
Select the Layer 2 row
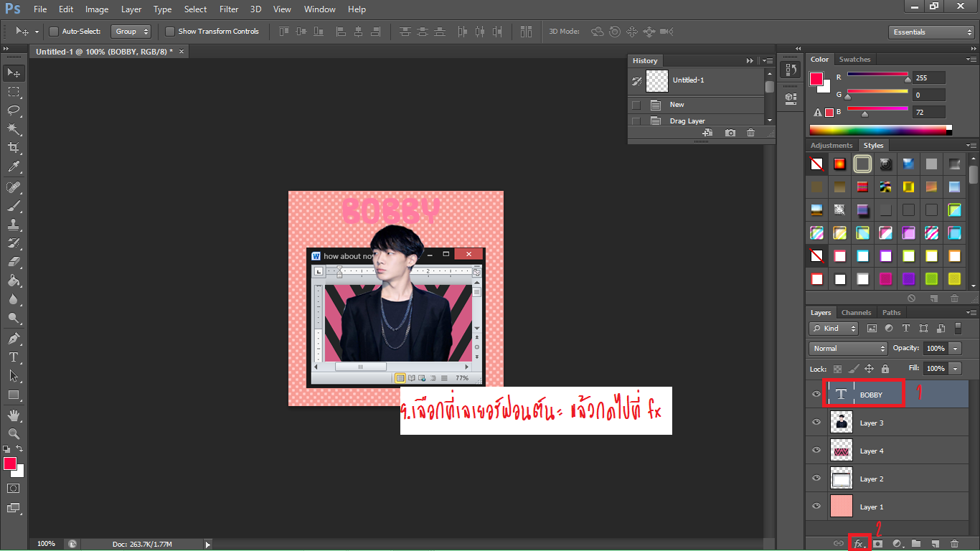tap(887, 479)
